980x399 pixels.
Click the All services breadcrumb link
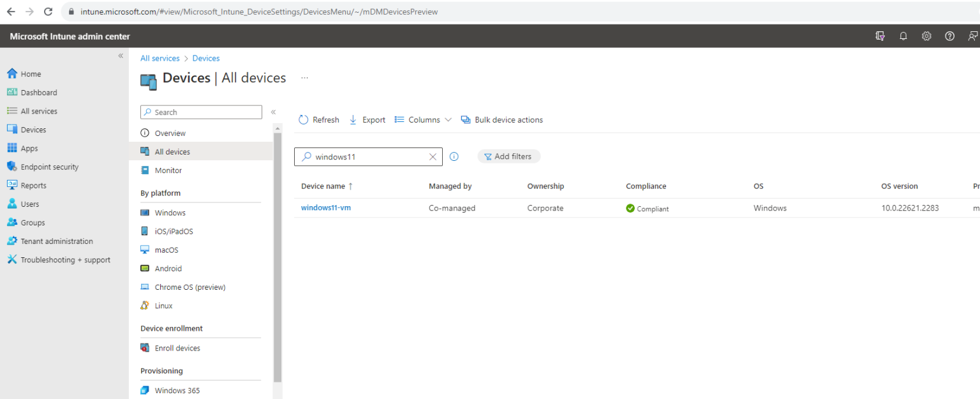[160, 58]
